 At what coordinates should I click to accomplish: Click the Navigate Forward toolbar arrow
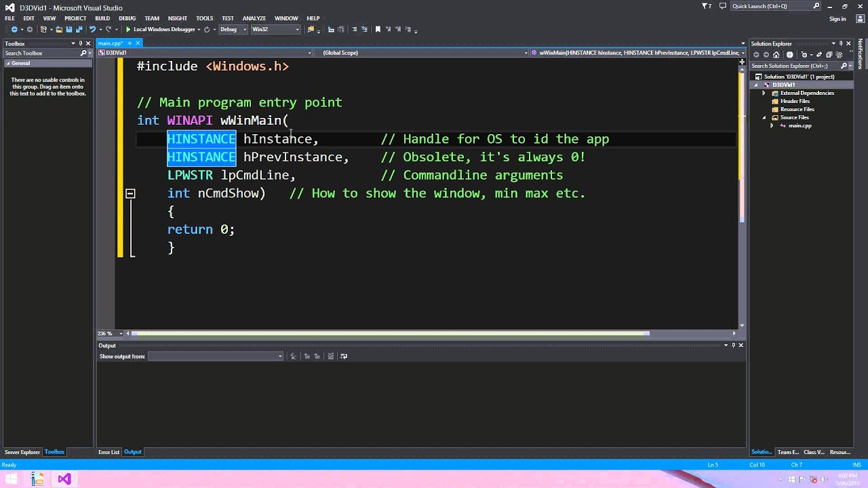click(29, 30)
